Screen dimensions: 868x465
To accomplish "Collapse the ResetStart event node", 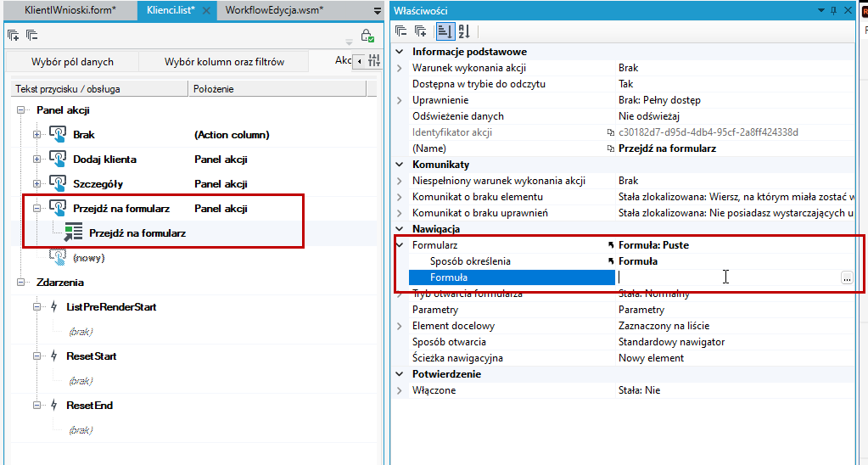I will (36, 356).
